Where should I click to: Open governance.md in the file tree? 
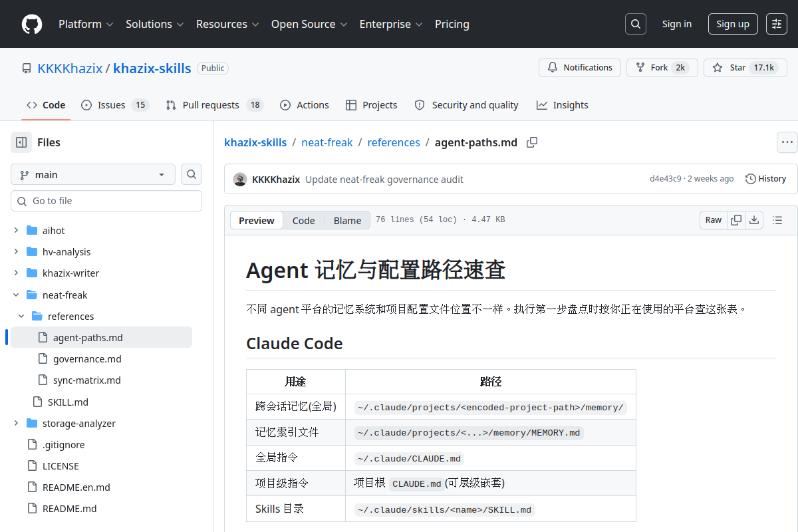coord(87,359)
